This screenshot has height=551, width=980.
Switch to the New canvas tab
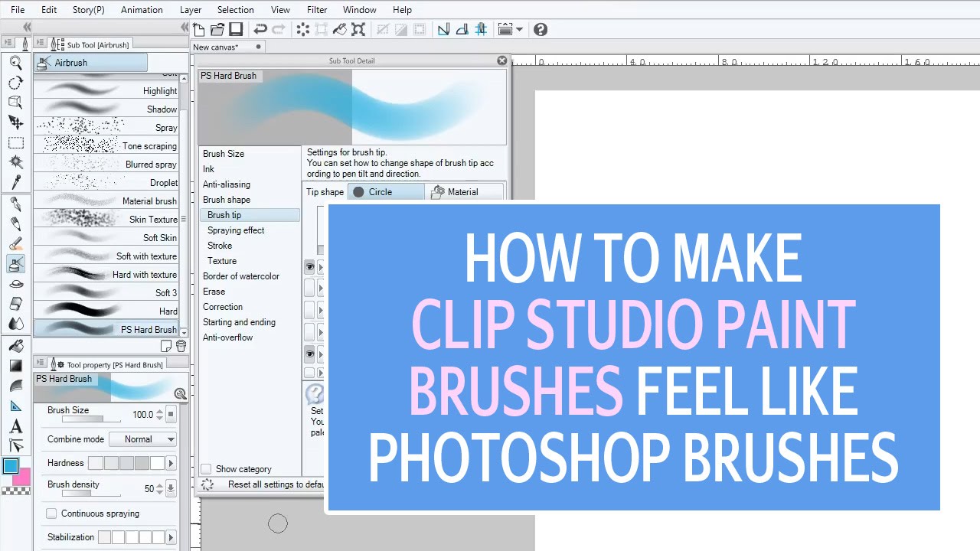click(226, 47)
